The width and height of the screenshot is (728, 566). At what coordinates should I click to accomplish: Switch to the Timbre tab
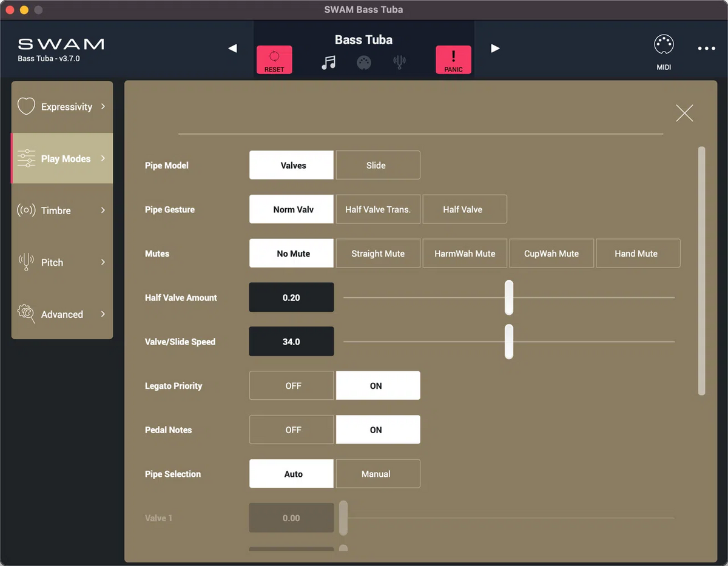62,211
